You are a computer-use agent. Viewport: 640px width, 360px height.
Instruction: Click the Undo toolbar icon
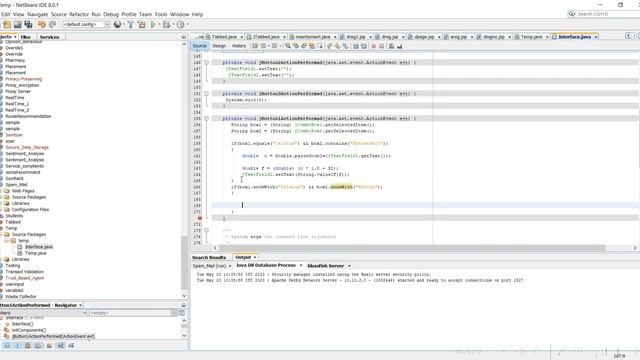pos(42,24)
